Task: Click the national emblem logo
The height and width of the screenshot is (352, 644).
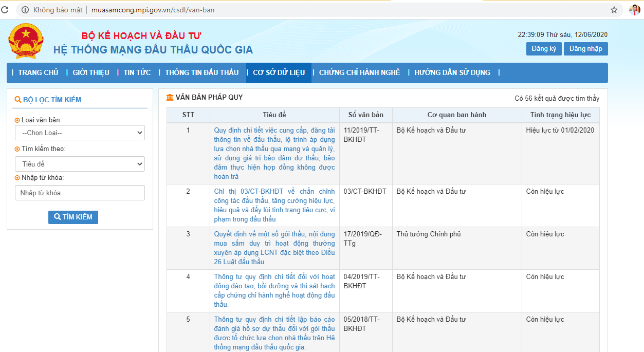Action: pyautogui.click(x=26, y=41)
